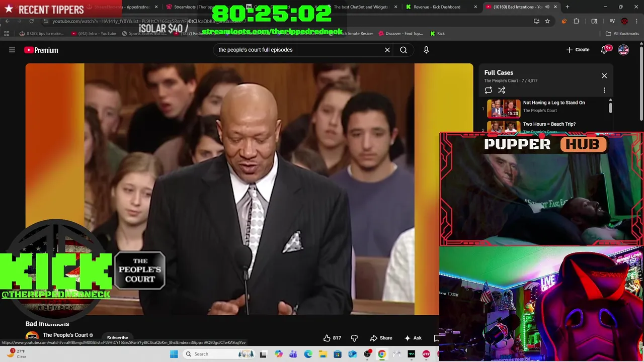
Task: Open All Bookmarks folder
Action: (622, 33)
